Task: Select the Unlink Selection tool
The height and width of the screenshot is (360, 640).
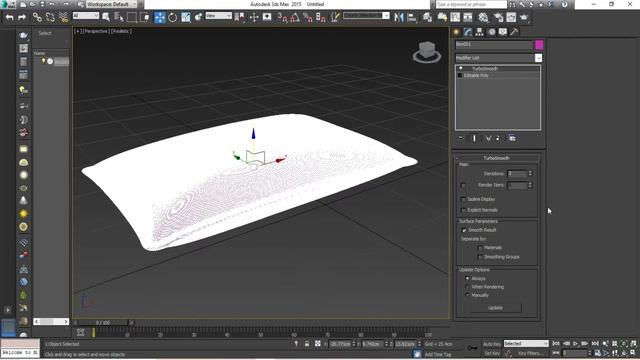Action: point(50,17)
